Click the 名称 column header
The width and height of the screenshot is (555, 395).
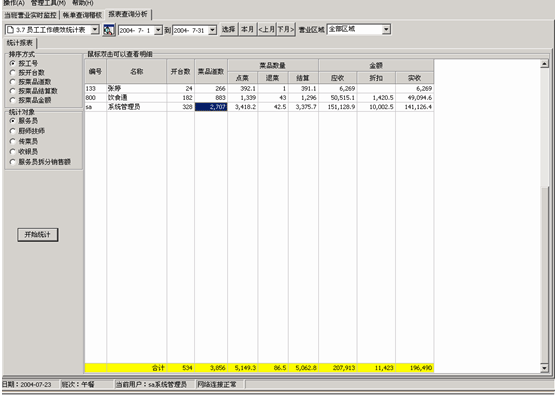pyautogui.click(x=137, y=71)
